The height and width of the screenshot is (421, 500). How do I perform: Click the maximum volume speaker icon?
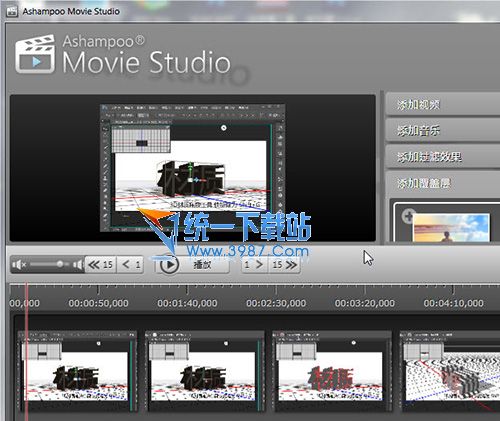click(x=78, y=265)
